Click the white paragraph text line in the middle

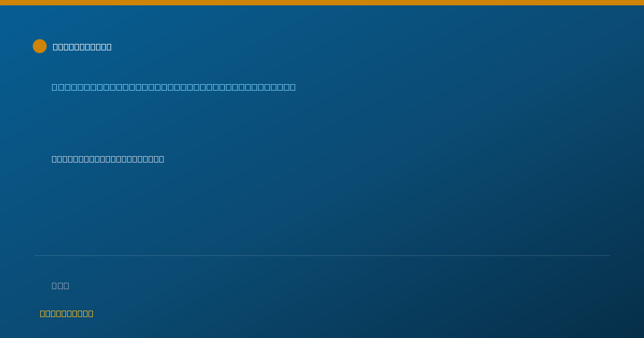(x=108, y=159)
